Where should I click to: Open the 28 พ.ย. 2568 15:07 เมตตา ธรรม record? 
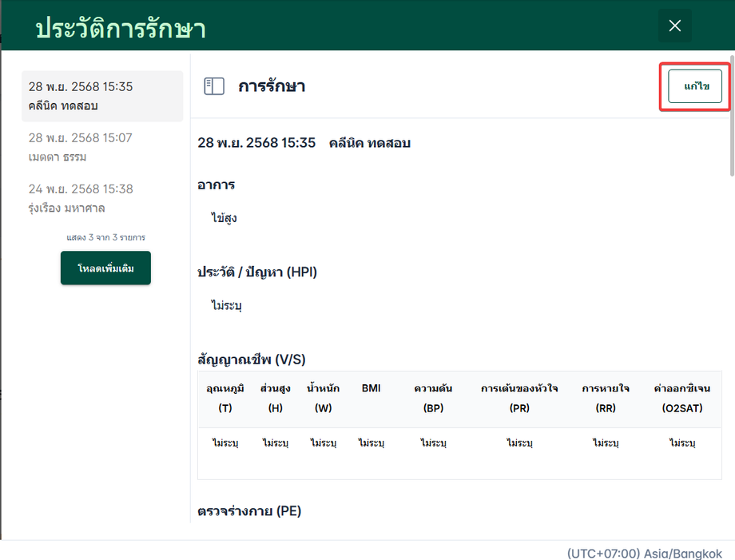point(102,147)
